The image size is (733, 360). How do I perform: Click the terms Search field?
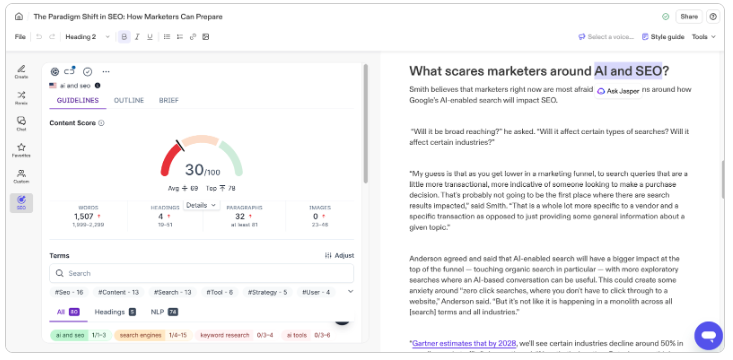[x=201, y=273]
